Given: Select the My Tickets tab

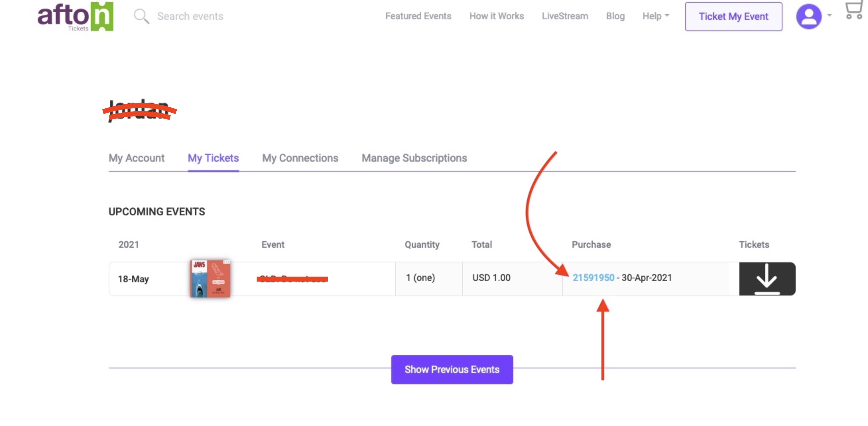Looking at the screenshot, I should point(213,158).
